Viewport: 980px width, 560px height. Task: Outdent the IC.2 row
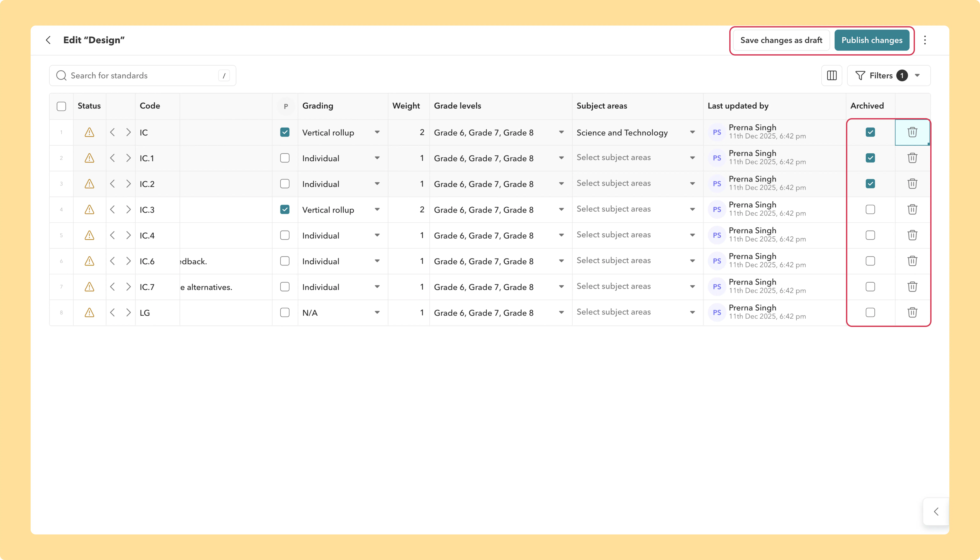point(113,184)
